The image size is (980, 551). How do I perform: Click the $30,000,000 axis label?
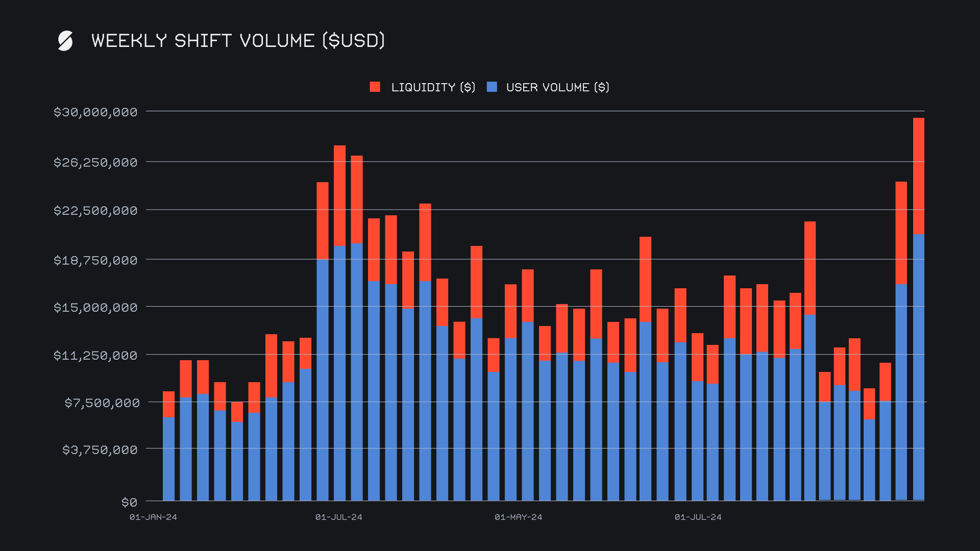tap(95, 112)
